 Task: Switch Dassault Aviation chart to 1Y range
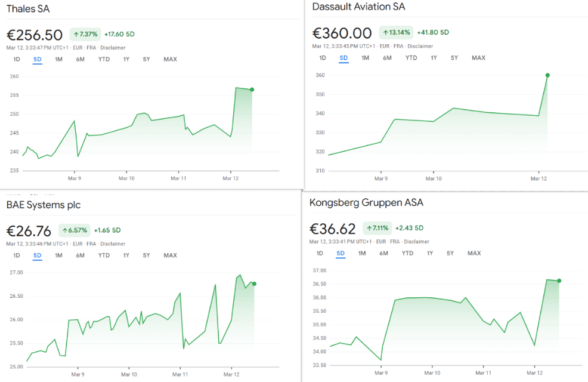coord(434,58)
